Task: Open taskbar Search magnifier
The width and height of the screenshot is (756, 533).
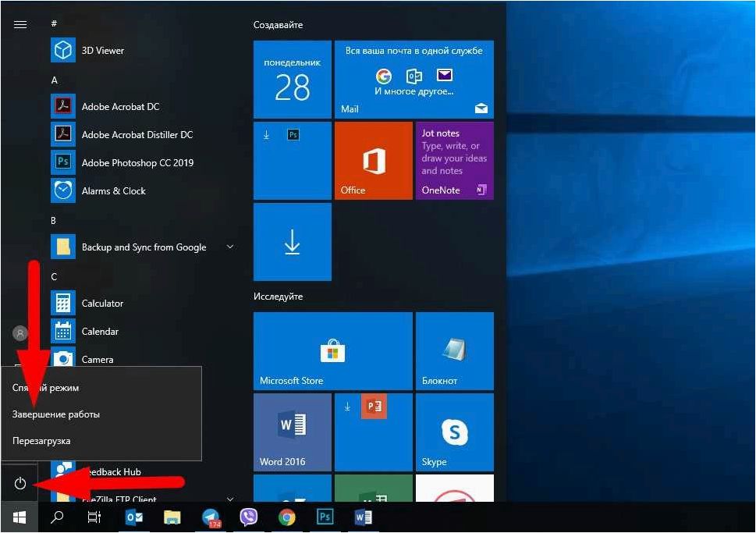Action: click(57, 517)
